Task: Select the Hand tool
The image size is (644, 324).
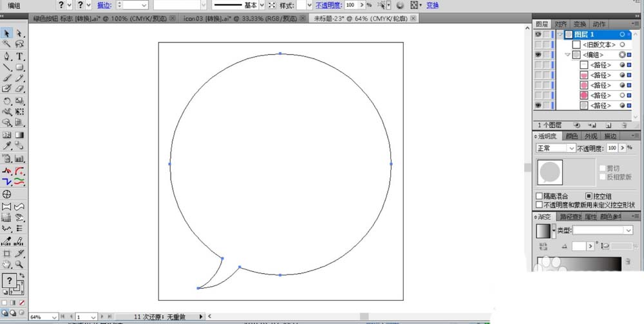Action: tap(7, 264)
